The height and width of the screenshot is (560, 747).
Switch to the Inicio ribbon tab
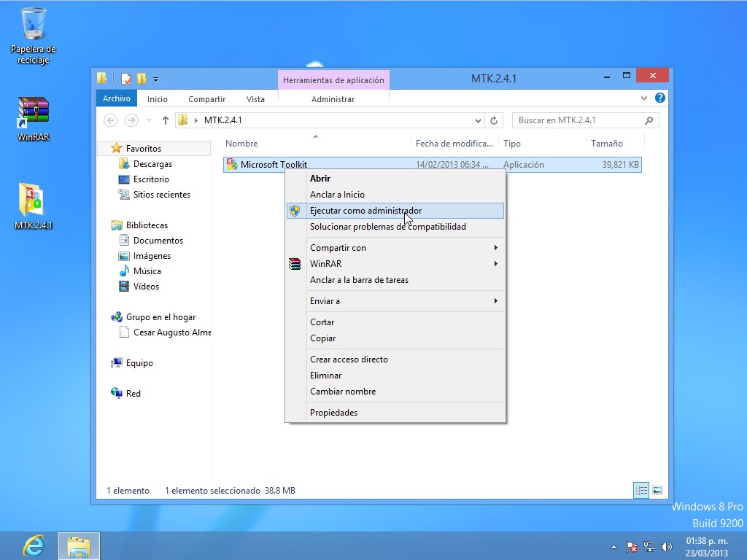[x=158, y=99]
